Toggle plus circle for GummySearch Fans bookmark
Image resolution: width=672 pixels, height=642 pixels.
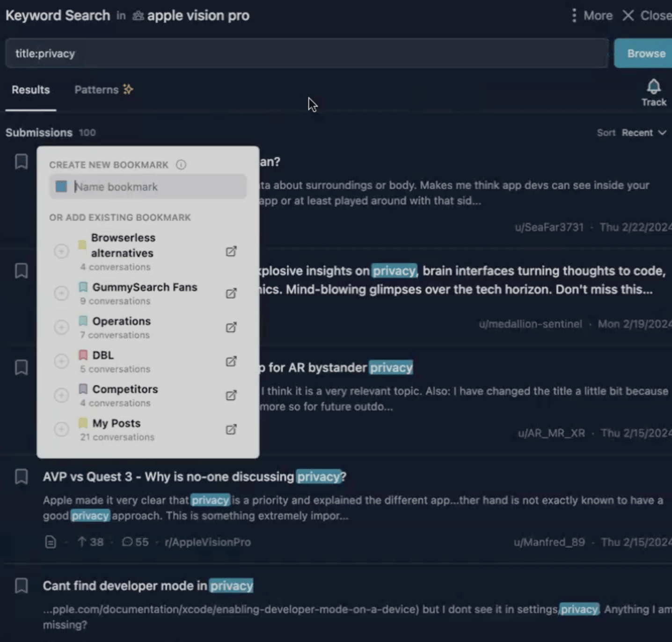click(x=61, y=293)
